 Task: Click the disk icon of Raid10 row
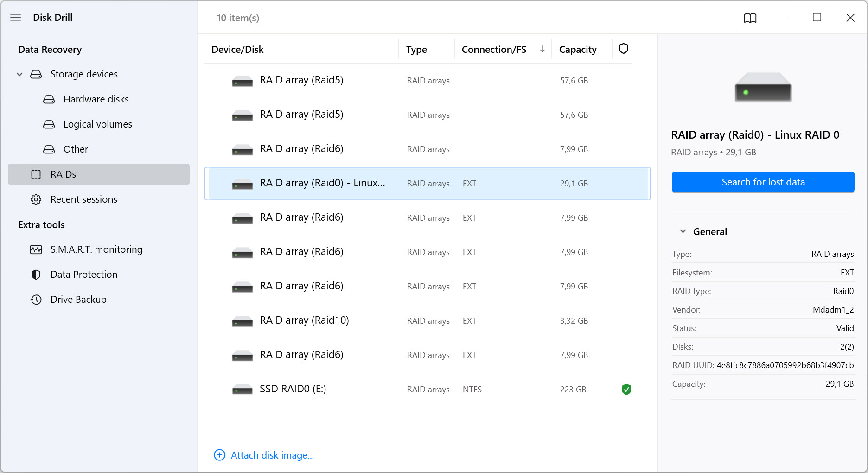click(x=243, y=321)
